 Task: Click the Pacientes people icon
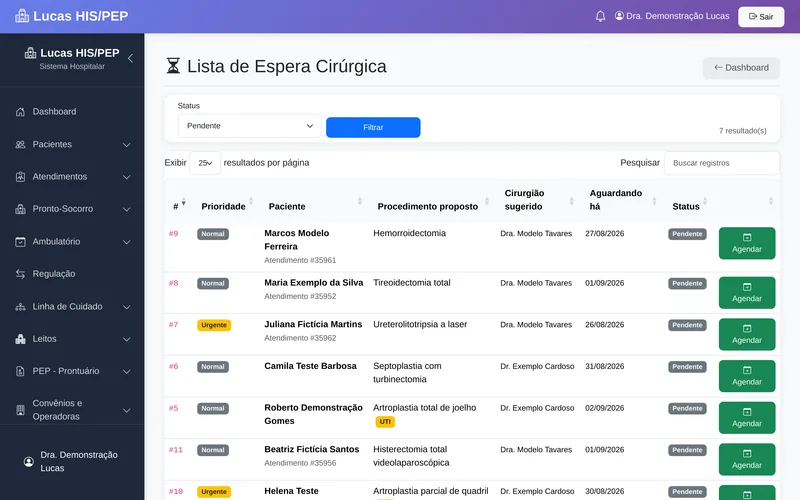click(20, 144)
